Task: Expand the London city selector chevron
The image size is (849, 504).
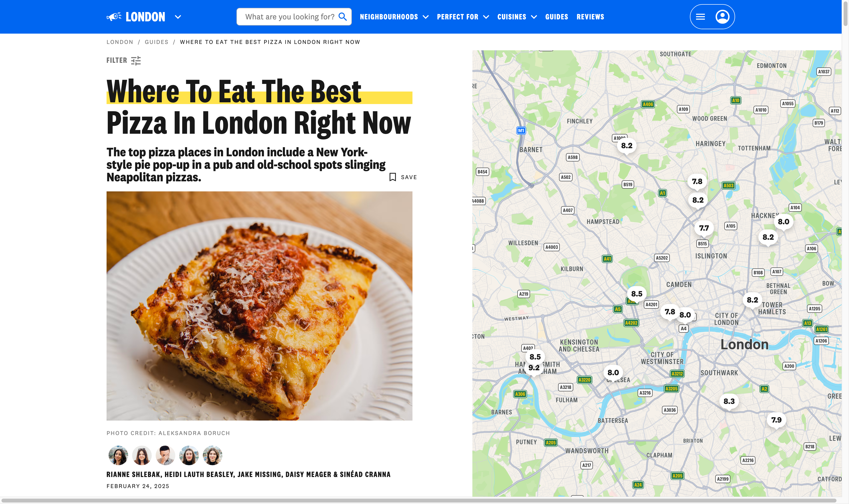Action: 178,17
